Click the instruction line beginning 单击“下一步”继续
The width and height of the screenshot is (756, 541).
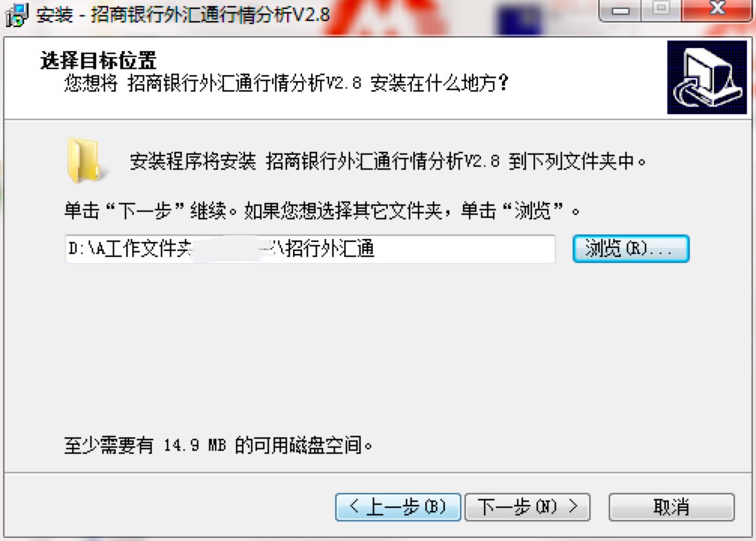click(322, 210)
